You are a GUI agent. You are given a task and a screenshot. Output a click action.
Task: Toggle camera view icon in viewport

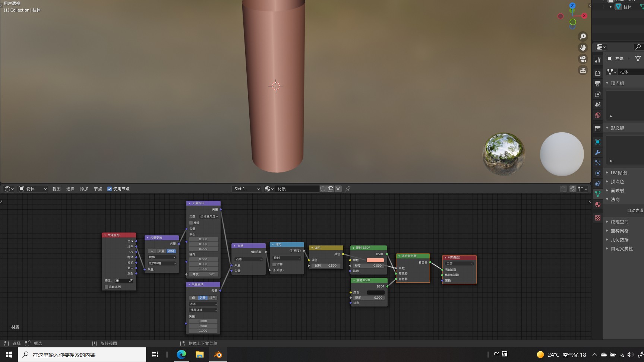(583, 59)
